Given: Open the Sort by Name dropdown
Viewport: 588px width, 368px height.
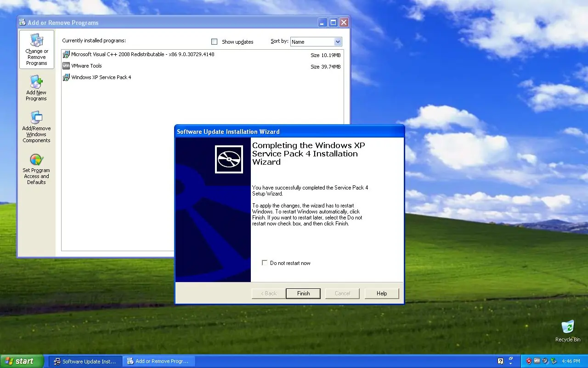Looking at the screenshot, I should [x=316, y=42].
